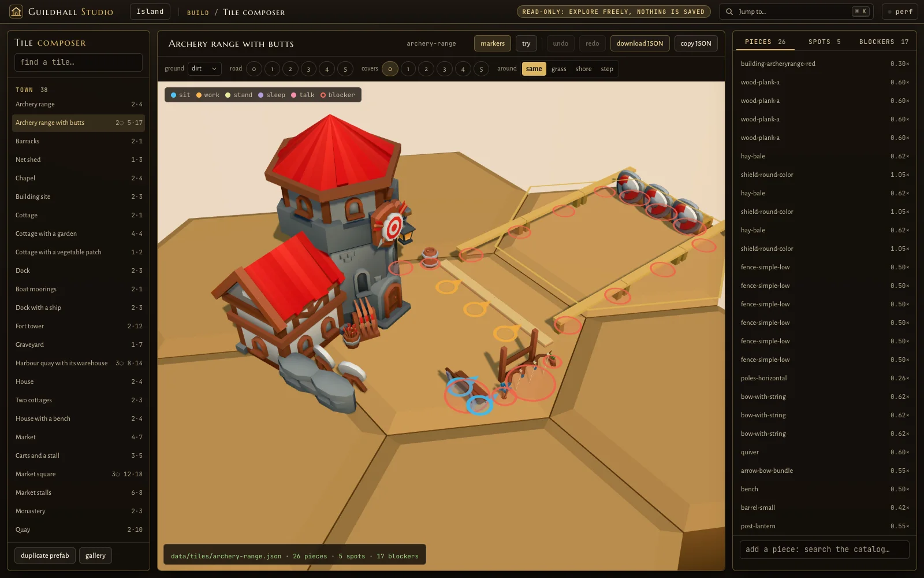
Task: Click the download JSON button
Action: click(x=640, y=43)
